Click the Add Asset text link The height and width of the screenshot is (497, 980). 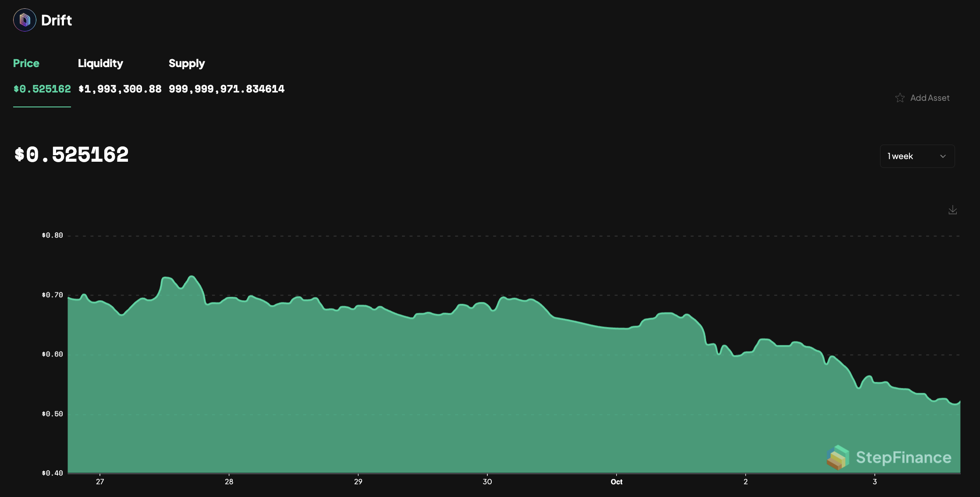(930, 98)
